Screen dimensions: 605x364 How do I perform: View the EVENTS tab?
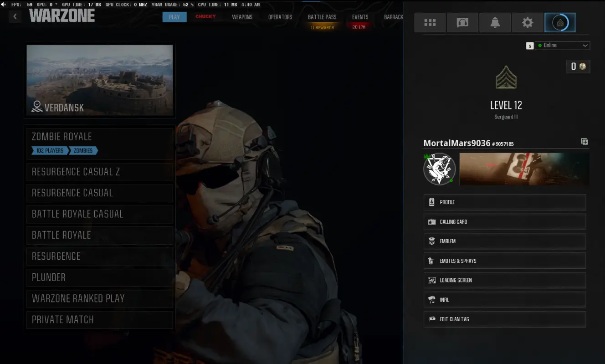[x=360, y=17]
